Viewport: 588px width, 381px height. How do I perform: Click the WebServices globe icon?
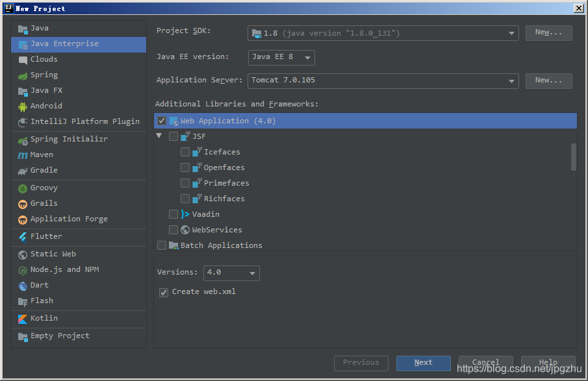click(x=185, y=230)
